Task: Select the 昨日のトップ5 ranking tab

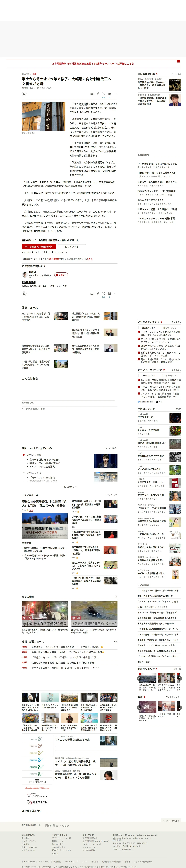Action: coord(170,328)
